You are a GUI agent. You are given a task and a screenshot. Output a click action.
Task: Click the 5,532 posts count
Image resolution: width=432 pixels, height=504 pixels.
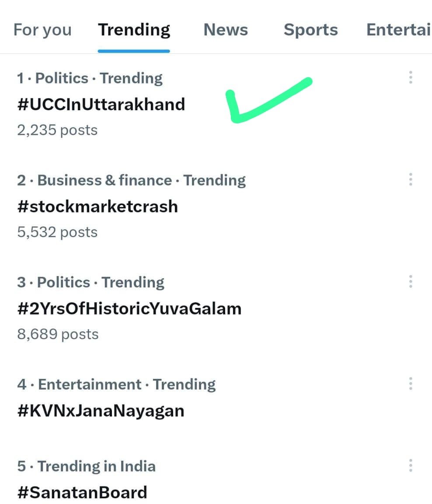tap(57, 232)
